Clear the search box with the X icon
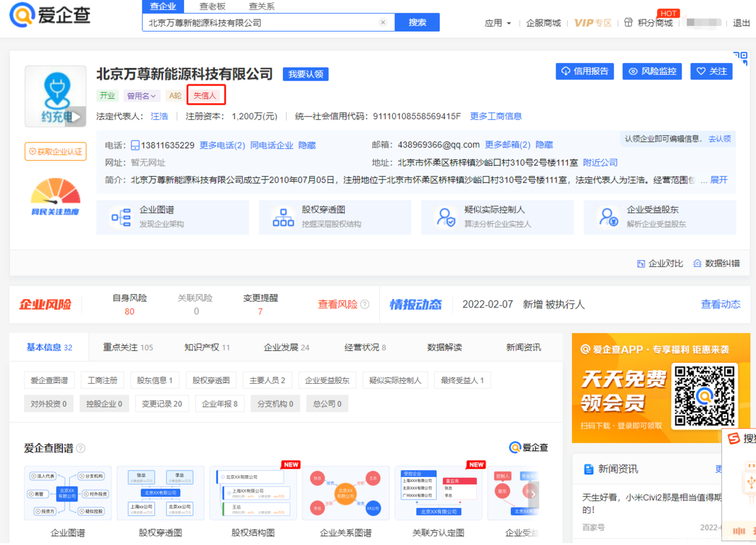The width and height of the screenshot is (756, 545). coord(382,23)
